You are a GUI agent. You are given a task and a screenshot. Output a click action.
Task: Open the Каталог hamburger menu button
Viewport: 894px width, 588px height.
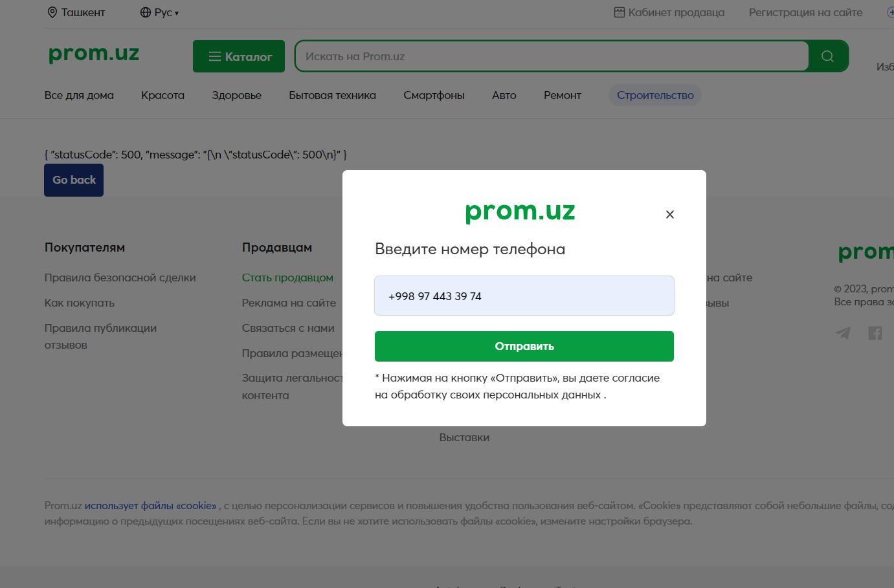click(x=239, y=56)
